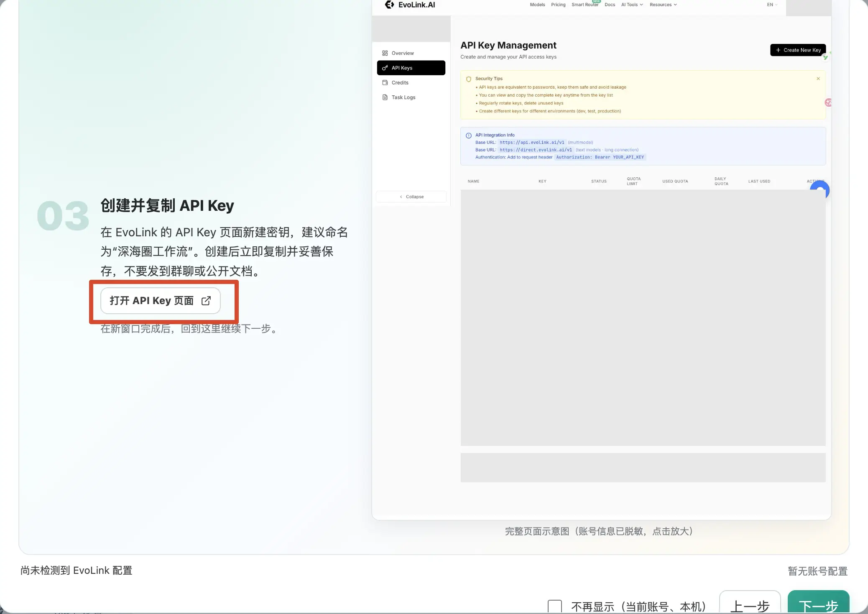Click the Task Logs document icon

[x=385, y=97]
